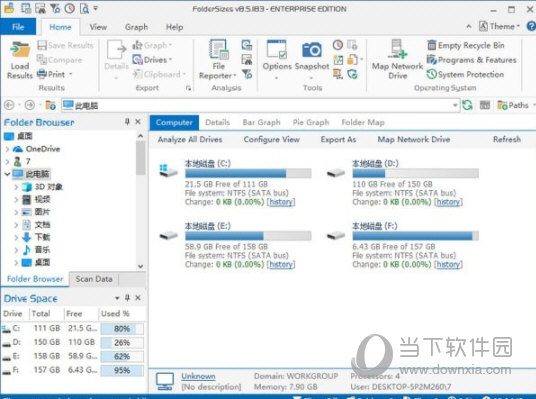Sort by the Used % column header
Viewport: 536px width, 399px height.
[115, 314]
